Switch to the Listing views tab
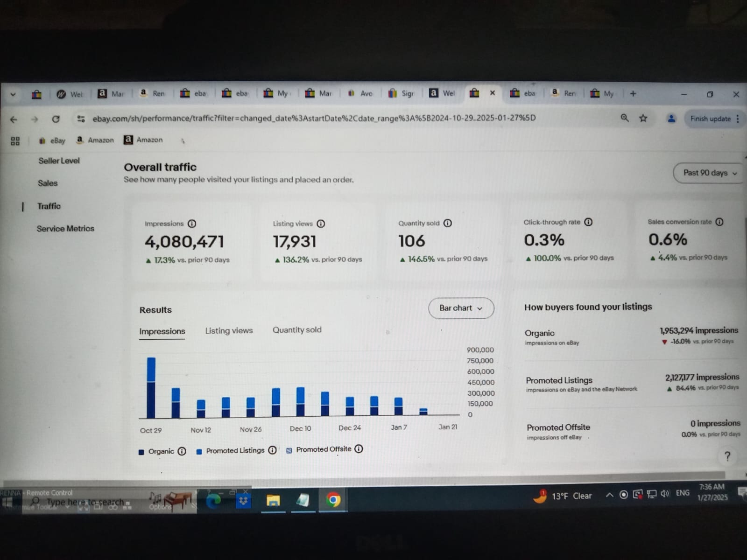This screenshot has width=747, height=560. [229, 330]
